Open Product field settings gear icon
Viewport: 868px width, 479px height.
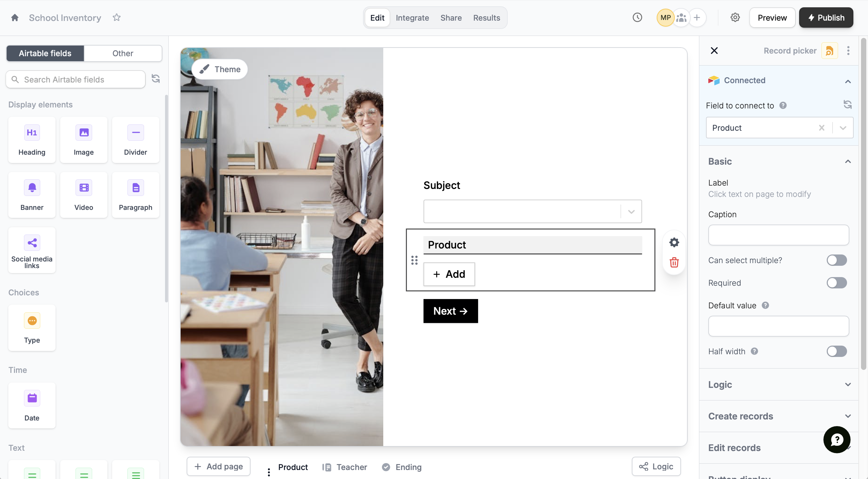tap(674, 242)
